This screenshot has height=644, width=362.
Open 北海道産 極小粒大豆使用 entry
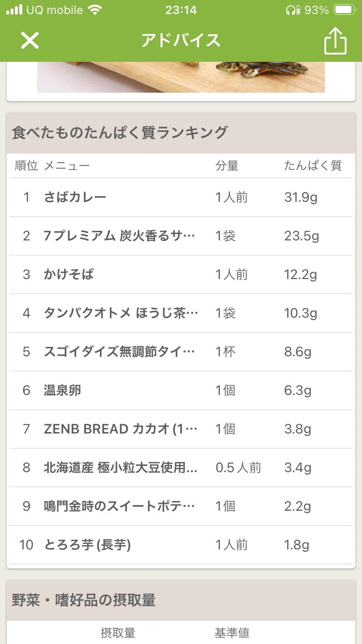pos(181,468)
